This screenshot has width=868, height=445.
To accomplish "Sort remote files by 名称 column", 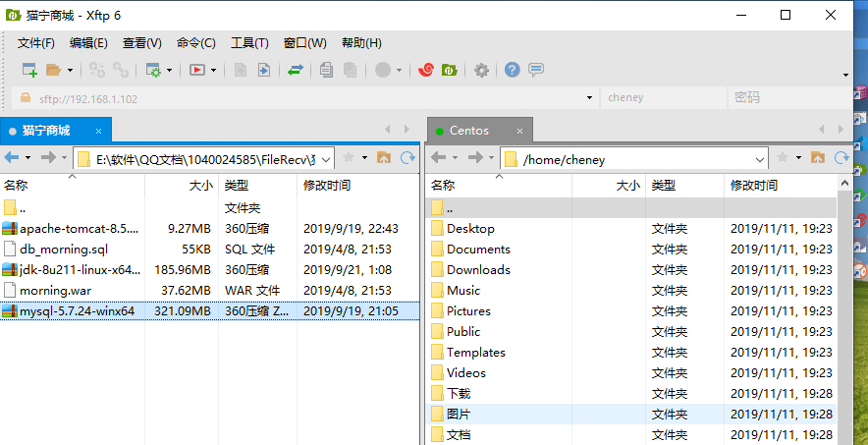I will (x=498, y=186).
